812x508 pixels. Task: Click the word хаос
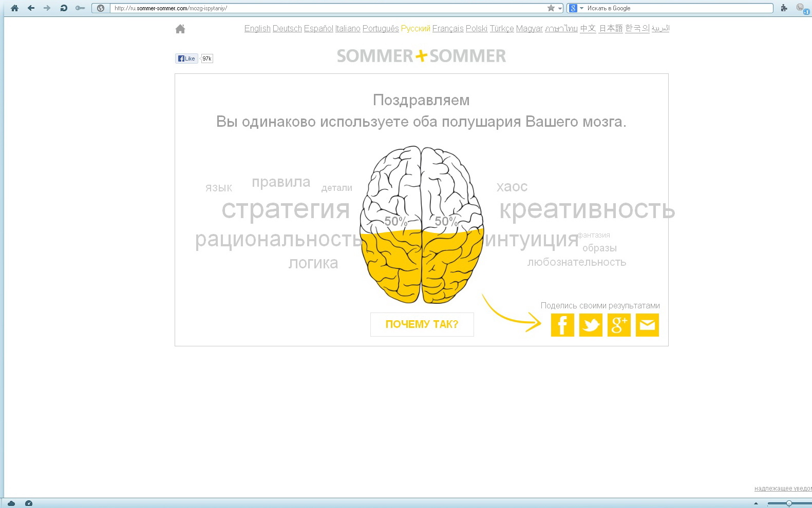[x=512, y=187]
